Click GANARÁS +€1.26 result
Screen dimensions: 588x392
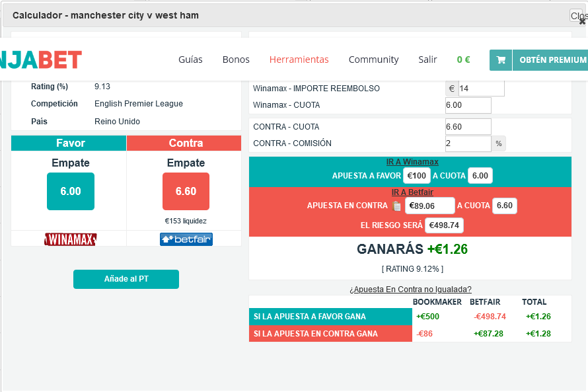coord(412,249)
